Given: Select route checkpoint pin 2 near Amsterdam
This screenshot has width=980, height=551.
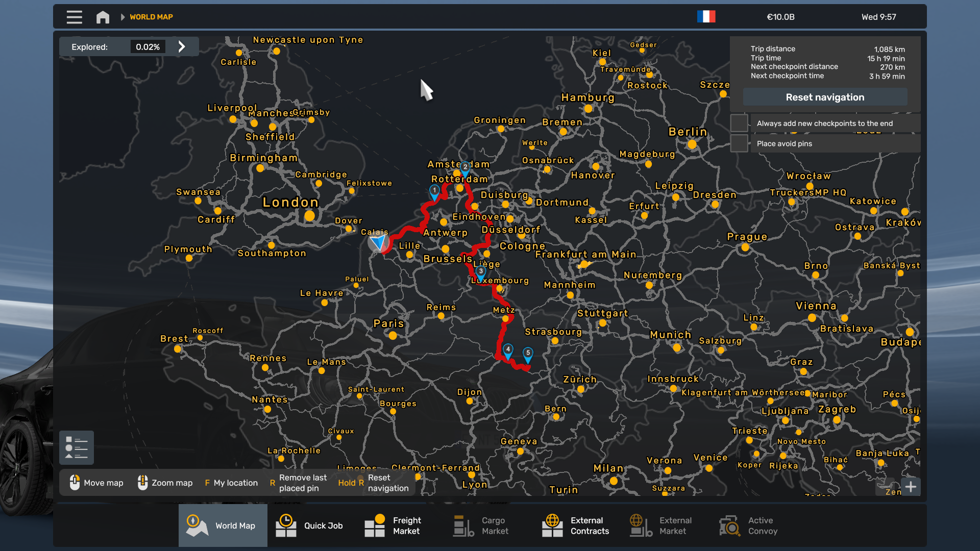Looking at the screenshot, I should point(465,168).
